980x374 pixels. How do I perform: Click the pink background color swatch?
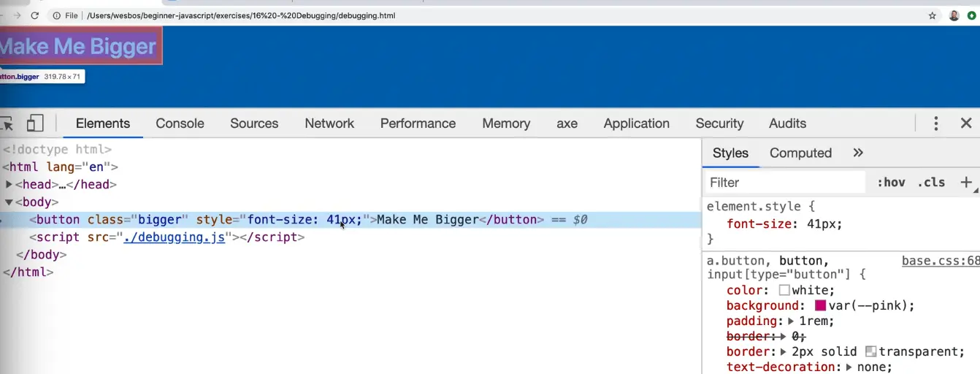pyautogui.click(x=820, y=306)
